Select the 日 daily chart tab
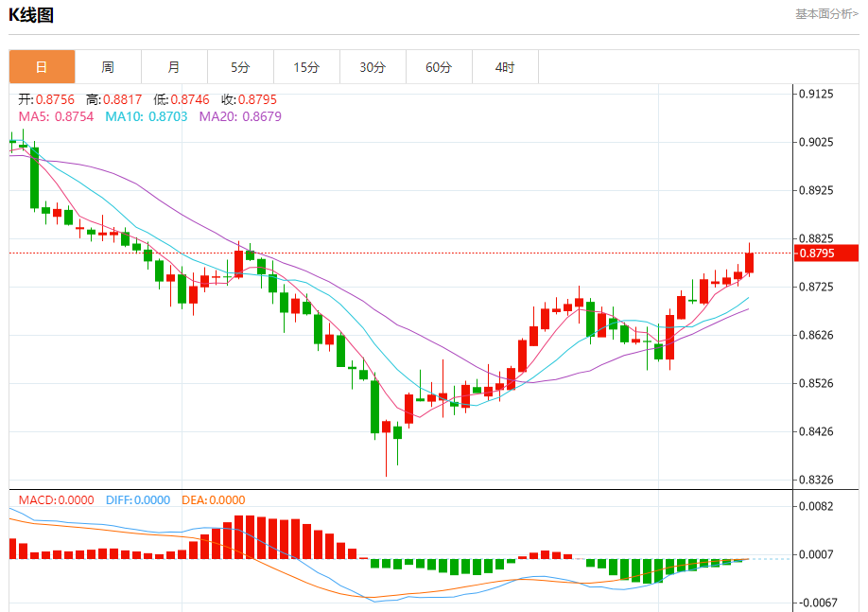This screenshot has width=868, height=612. point(42,67)
